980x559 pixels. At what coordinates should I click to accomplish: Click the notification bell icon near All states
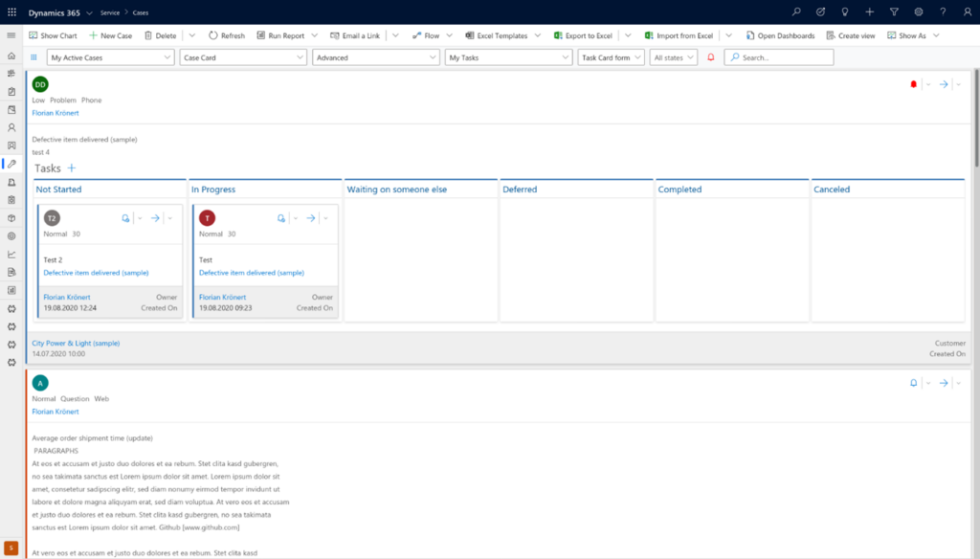[709, 56]
